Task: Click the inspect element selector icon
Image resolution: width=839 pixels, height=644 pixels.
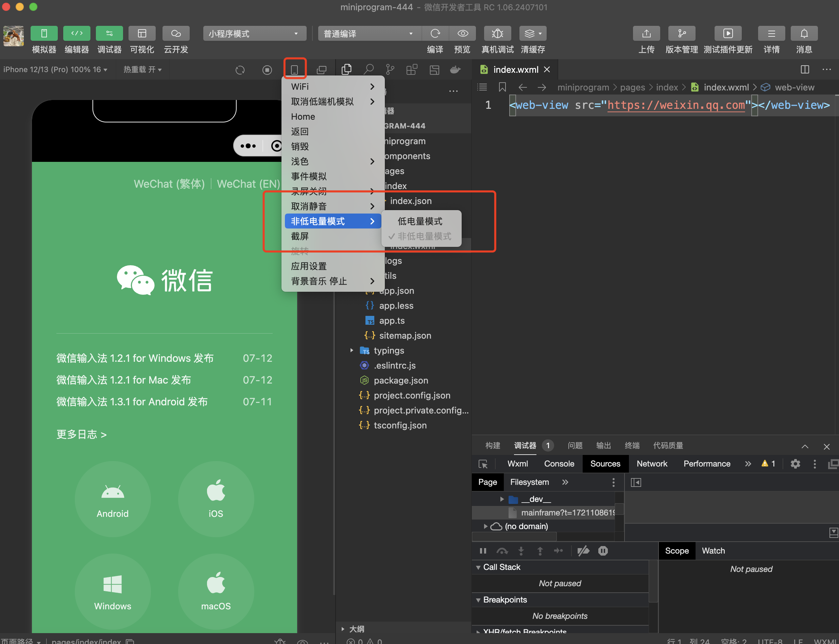Action: [x=483, y=464]
